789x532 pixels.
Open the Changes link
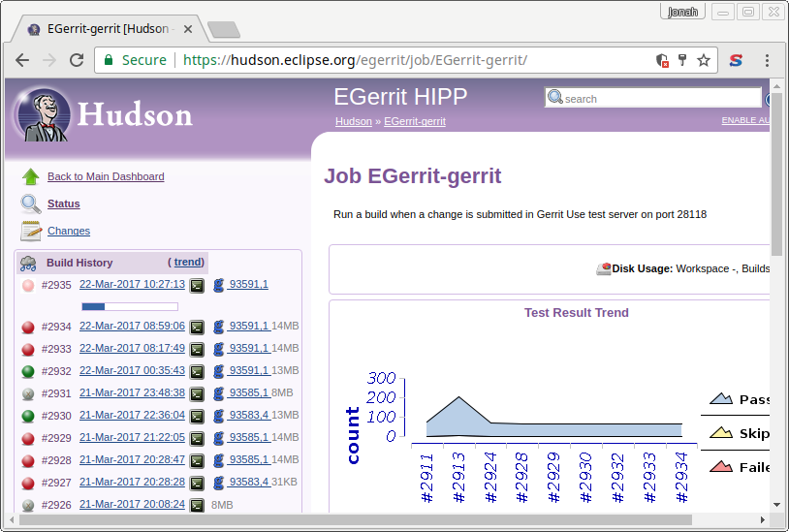click(69, 231)
